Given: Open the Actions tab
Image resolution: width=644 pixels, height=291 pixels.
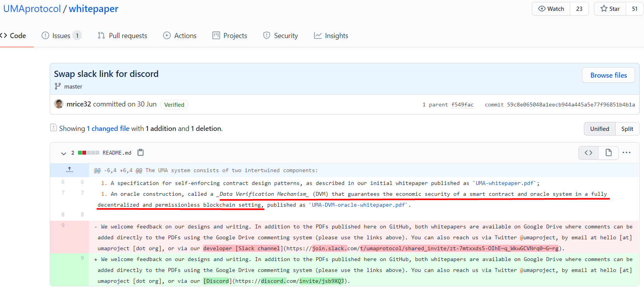Looking at the screenshot, I should (x=180, y=36).
